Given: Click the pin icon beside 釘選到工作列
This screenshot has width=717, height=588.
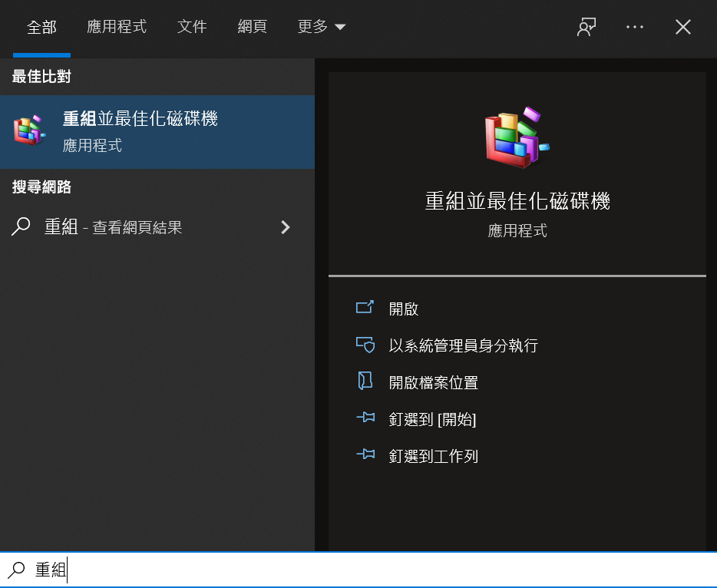Looking at the screenshot, I should (x=365, y=454).
